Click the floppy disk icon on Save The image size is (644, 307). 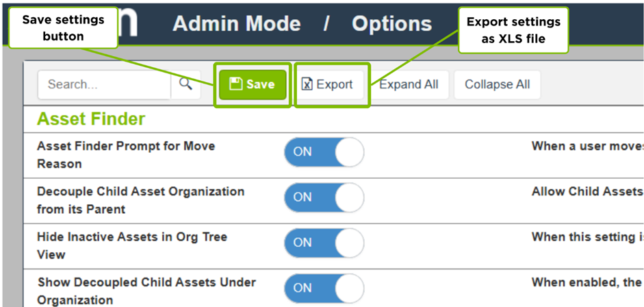pyautogui.click(x=235, y=84)
